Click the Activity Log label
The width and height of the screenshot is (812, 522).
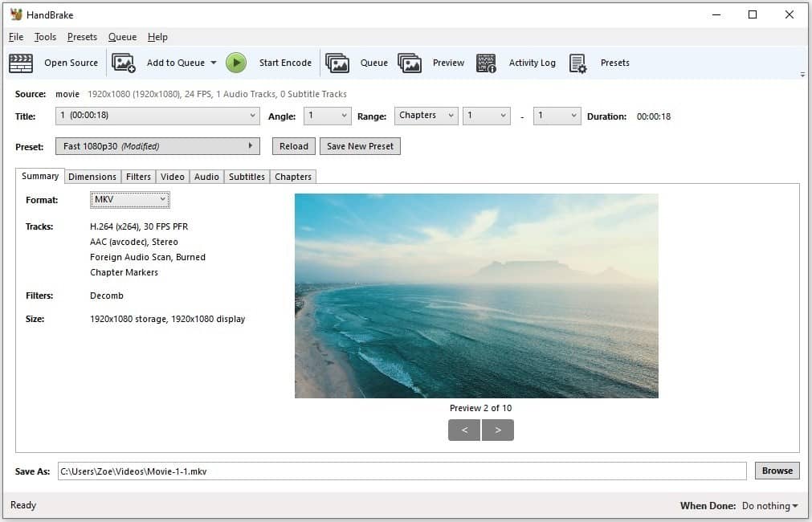point(532,63)
